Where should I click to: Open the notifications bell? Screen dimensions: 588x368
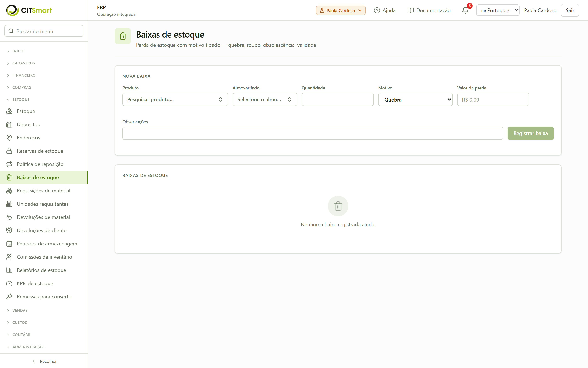point(465,10)
